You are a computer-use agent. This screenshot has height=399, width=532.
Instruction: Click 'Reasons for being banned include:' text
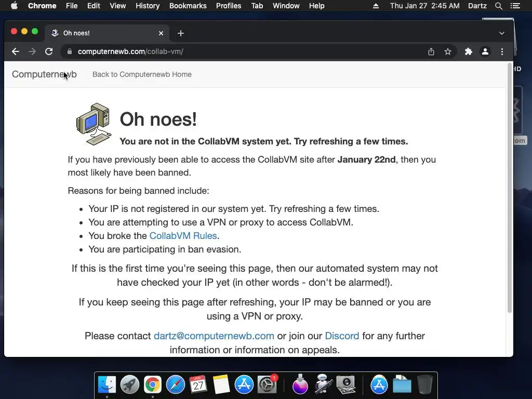[x=138, y=191]
